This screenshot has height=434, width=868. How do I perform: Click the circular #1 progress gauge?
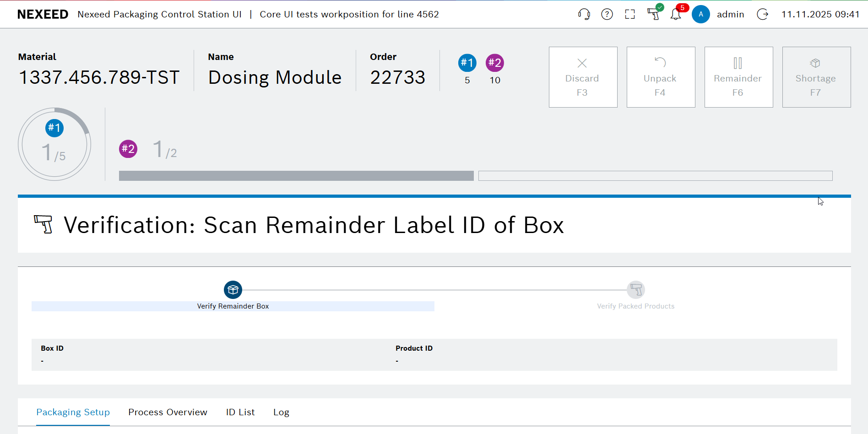(54, 144)
